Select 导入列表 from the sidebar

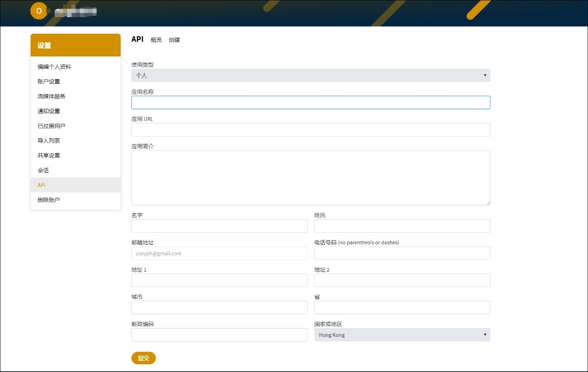[x=49, y=141]
